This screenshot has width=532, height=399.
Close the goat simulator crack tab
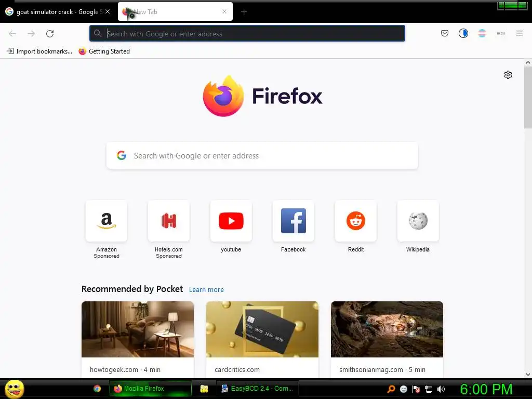(108, 11)
